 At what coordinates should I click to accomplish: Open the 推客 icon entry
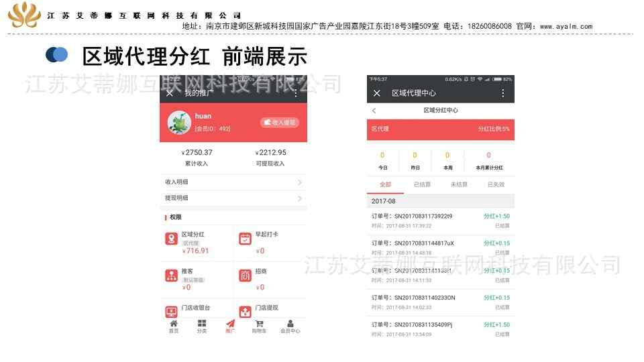[171, 276]
